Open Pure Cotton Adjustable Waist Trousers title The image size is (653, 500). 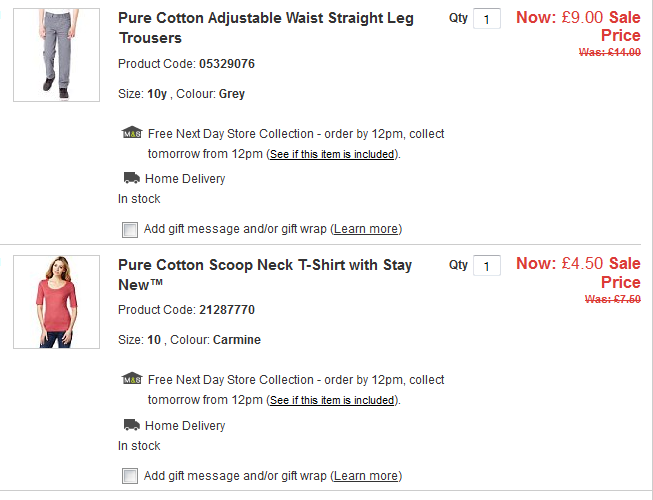[x=264, y=28]
